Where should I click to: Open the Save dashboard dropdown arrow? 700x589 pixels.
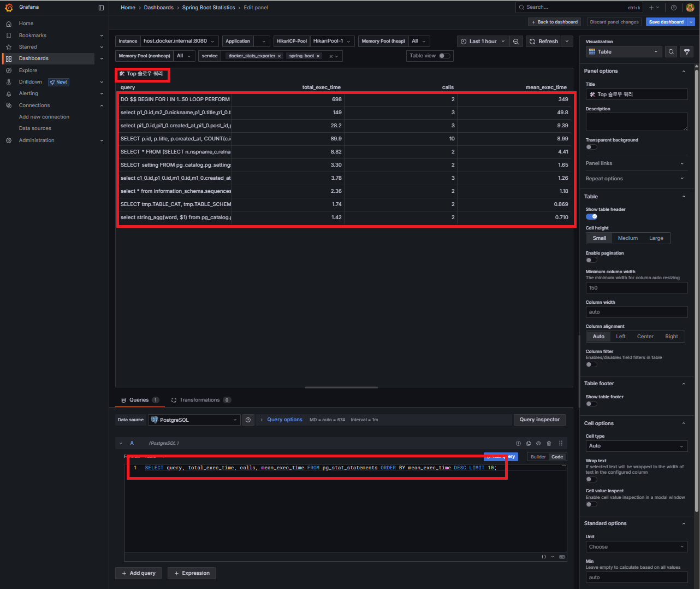click(x=691, y=22)
